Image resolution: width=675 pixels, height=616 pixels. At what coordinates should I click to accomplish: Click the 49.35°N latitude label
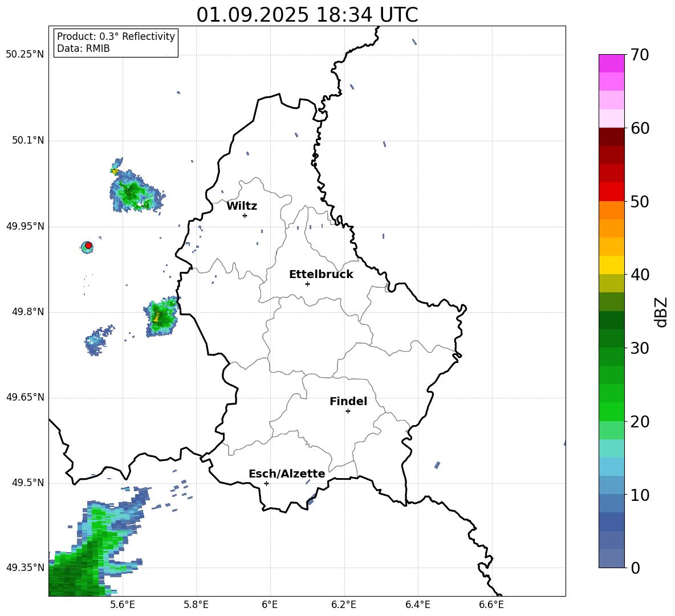pyautogui.click(x=25, y=568)
